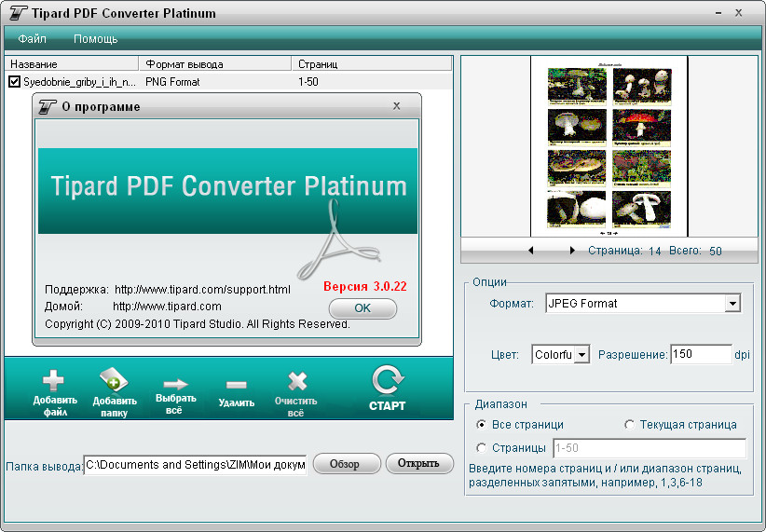
Task: Click the Версия 3.0.22 text
Action: pos(365,286)
